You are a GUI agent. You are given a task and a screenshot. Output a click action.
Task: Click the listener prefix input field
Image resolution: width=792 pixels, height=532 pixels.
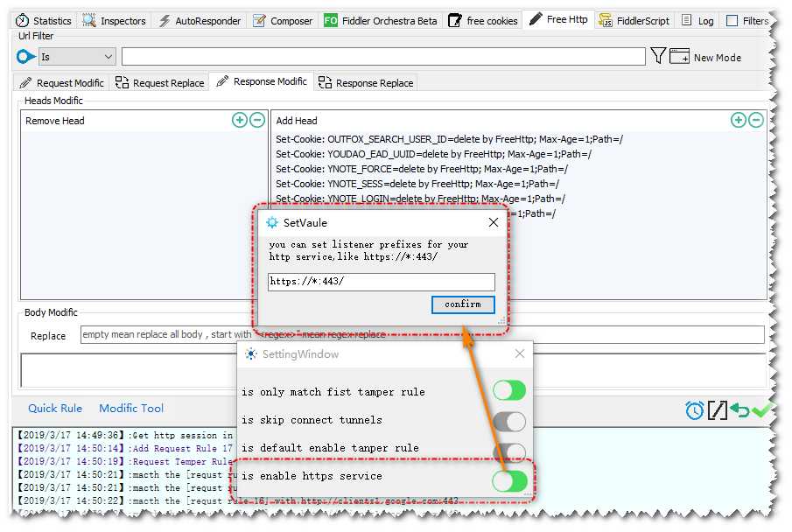(382, 282)
